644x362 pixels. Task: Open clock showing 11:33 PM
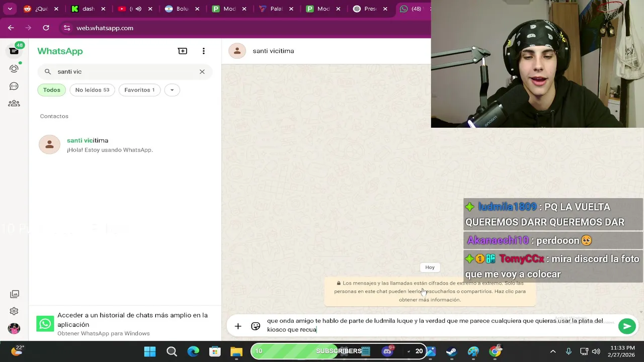coord(623,351)
